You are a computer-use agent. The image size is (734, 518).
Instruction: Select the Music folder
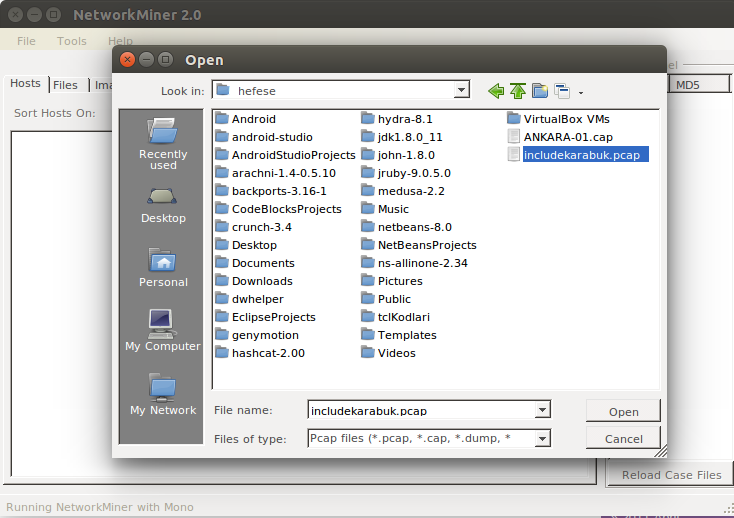pyautogui.click(x=385, y=209)
